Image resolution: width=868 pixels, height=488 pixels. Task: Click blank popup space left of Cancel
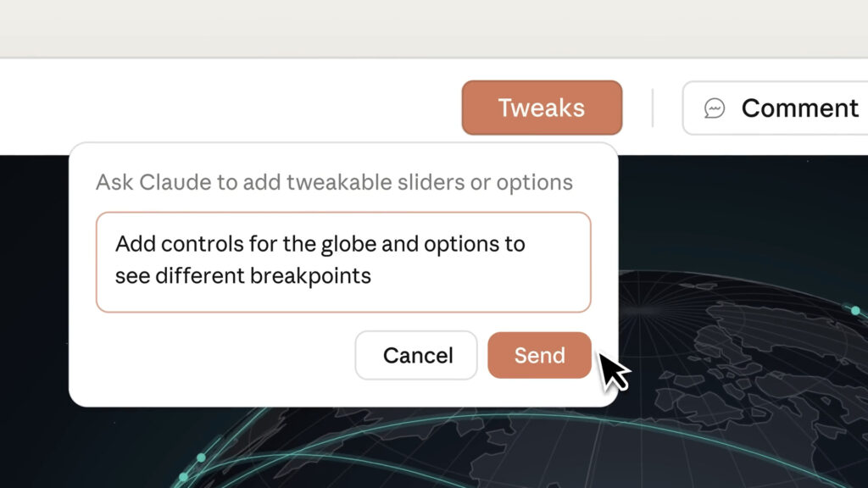point(212,356)
